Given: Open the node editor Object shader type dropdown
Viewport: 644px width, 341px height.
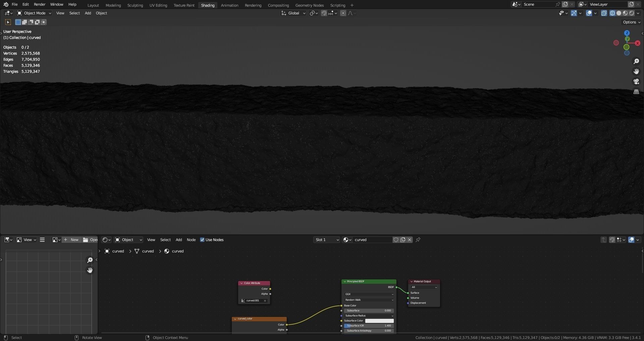Looking at the screenshot, I should (129, 240).
